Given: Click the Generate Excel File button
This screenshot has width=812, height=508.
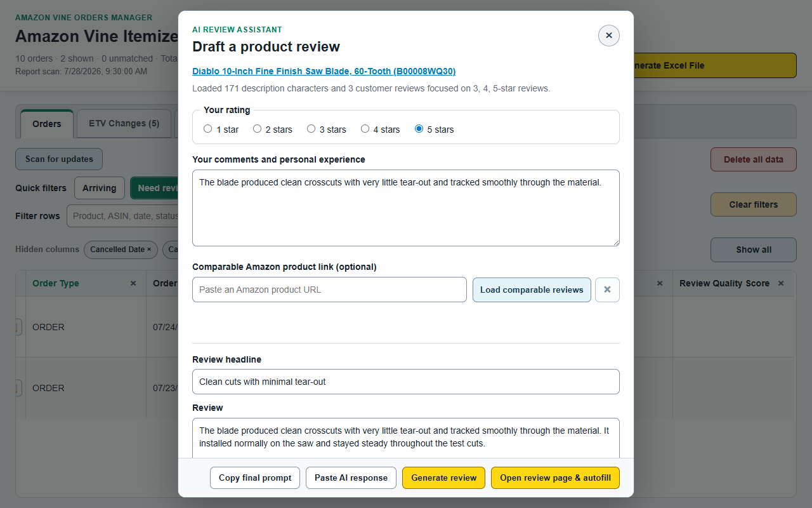Looking at the screenshot, I should (714, 65).
